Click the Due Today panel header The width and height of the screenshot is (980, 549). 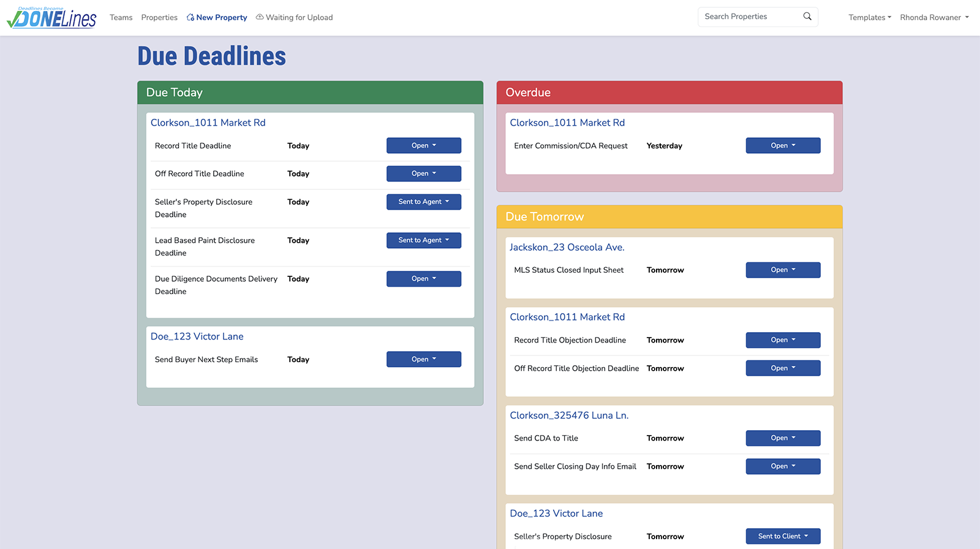310,93
